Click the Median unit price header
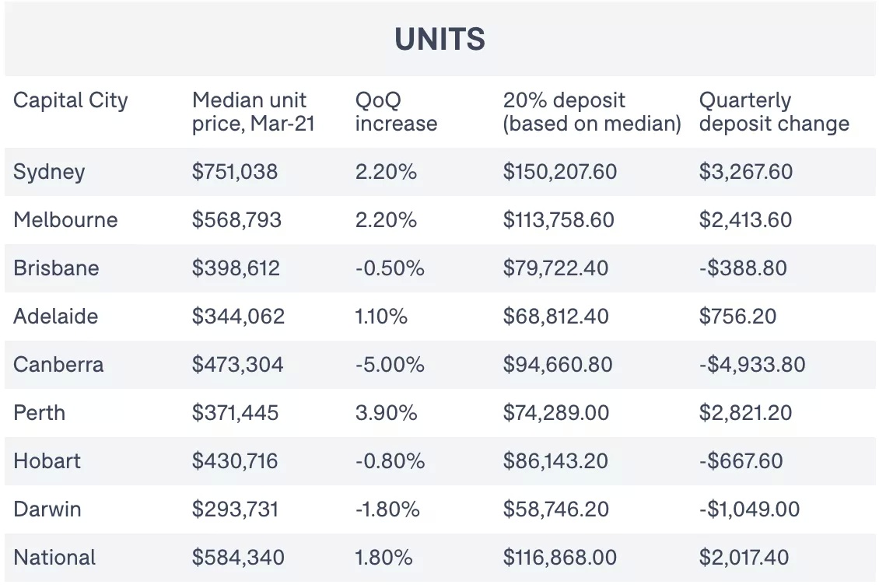Screen dimensions: 879x588 [x=254, y=111]
